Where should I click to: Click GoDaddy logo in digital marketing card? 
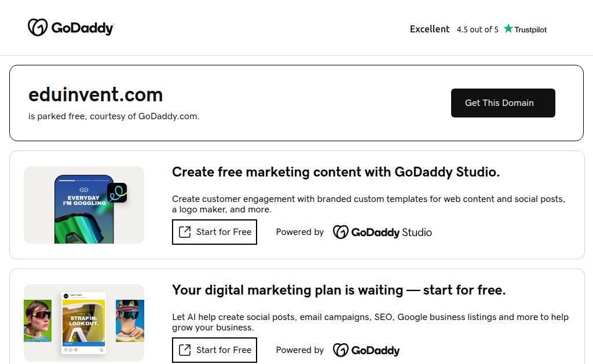[x=366, y=350]
